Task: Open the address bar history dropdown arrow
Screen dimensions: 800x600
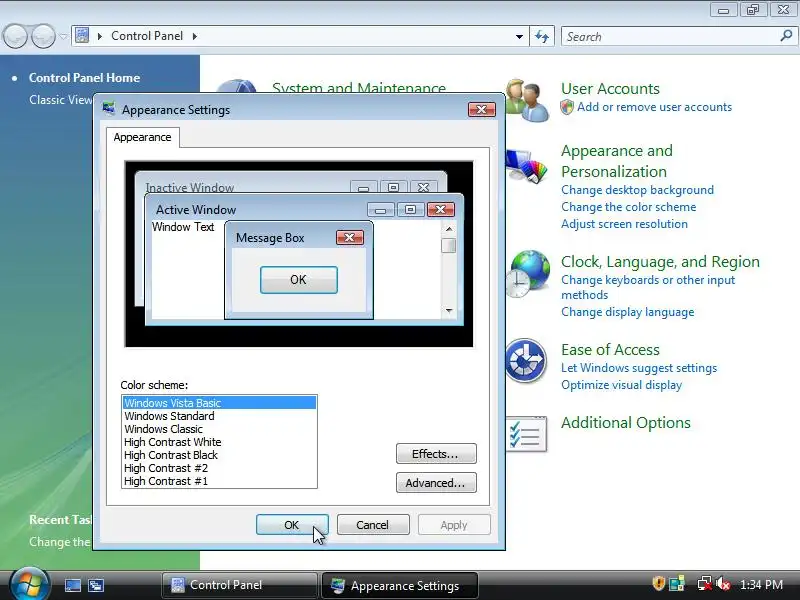Action: click(x=519, y=37)
